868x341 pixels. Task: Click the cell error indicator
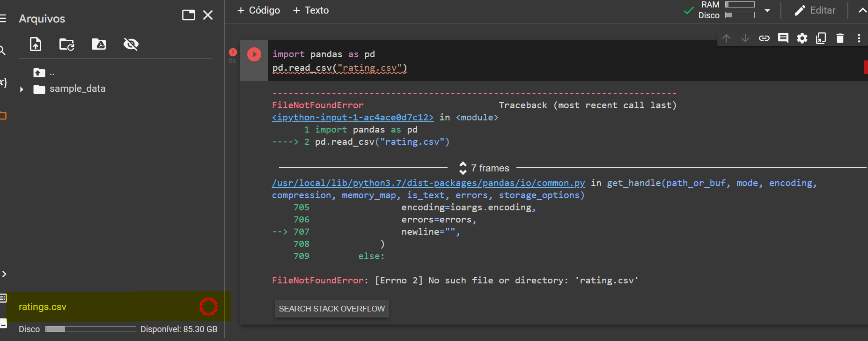click(233, 52)
